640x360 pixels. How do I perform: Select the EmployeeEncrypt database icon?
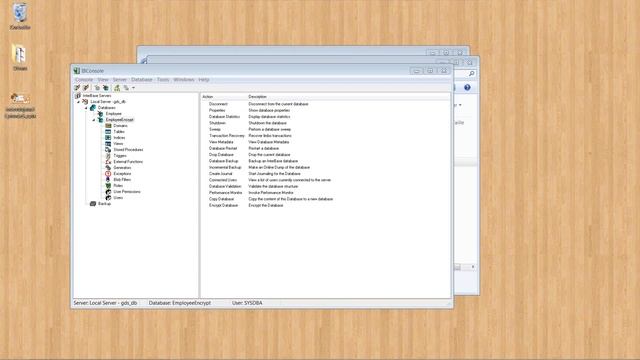[x=100, y=120]
